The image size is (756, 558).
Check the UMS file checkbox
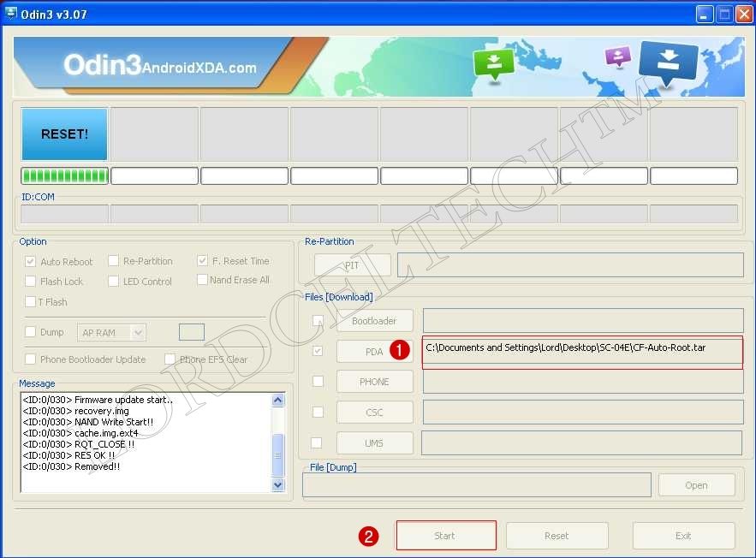pyautogui.click(x=317, y=442)
